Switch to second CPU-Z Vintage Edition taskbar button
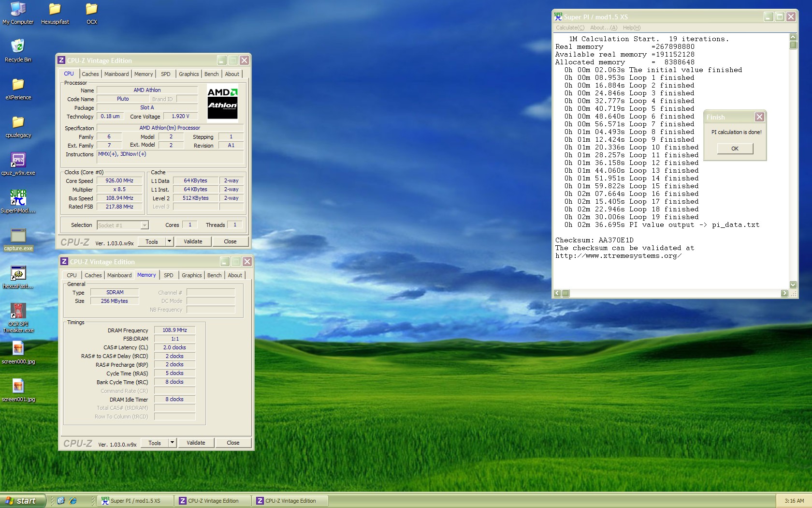 (290, 501)
